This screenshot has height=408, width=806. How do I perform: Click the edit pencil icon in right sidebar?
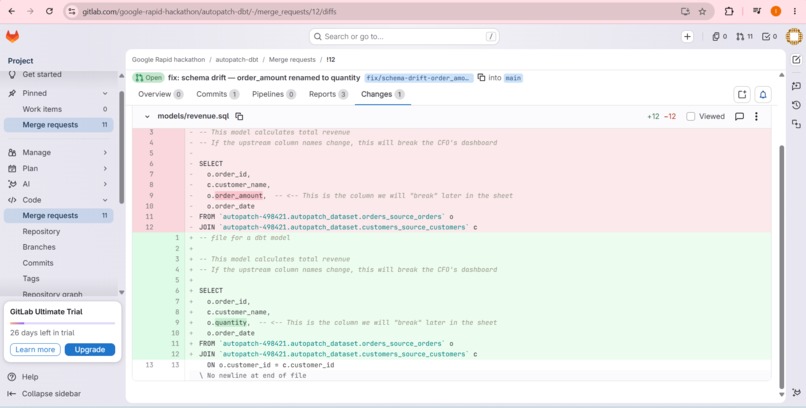[x=796, y=60]
